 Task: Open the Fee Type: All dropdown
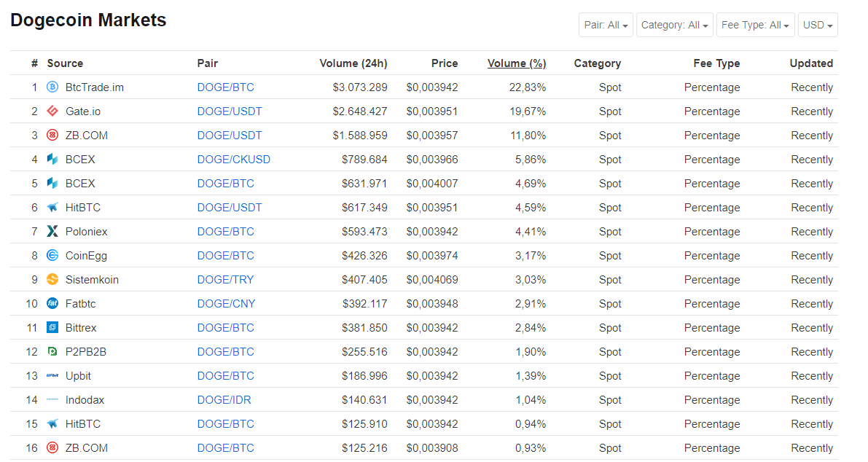756,25
